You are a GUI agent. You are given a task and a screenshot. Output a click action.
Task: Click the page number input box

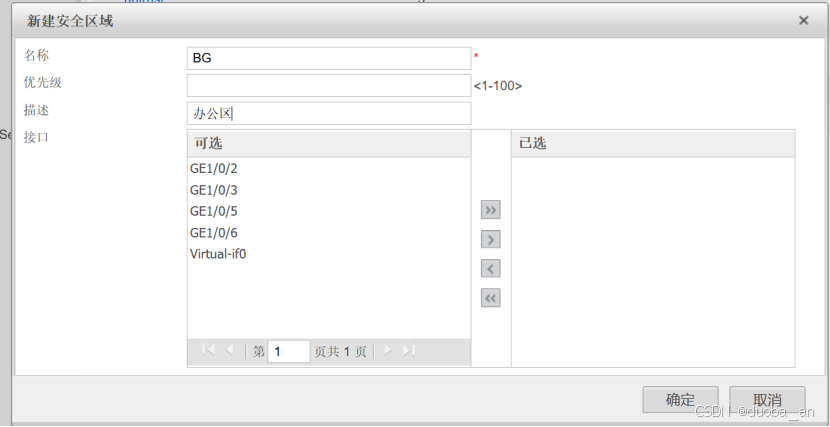(288, 351)
